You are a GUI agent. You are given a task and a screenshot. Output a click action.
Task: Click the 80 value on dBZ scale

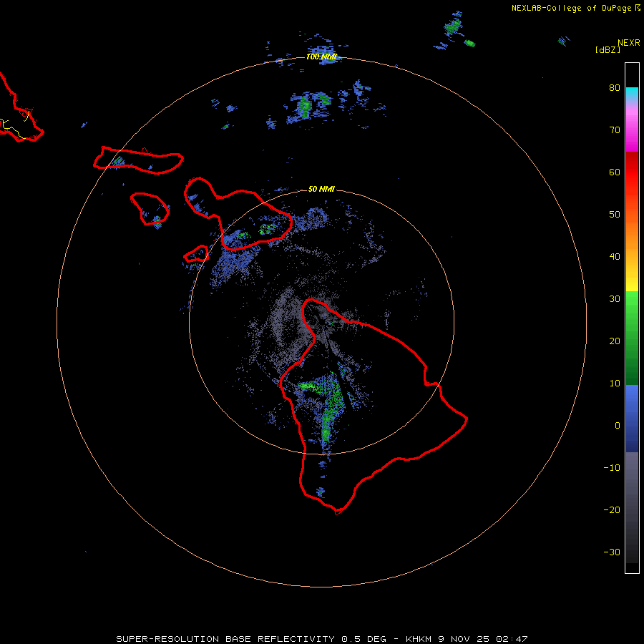(615, 88)
